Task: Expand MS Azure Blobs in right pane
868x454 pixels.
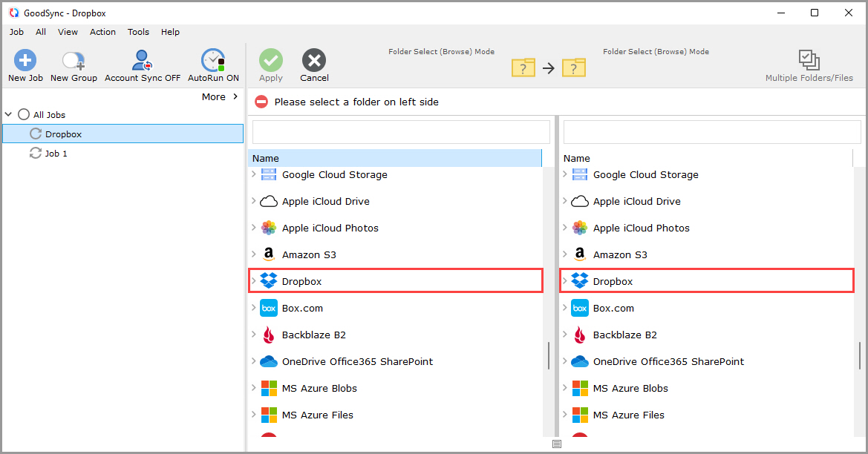Action: (x=564, y=388)
